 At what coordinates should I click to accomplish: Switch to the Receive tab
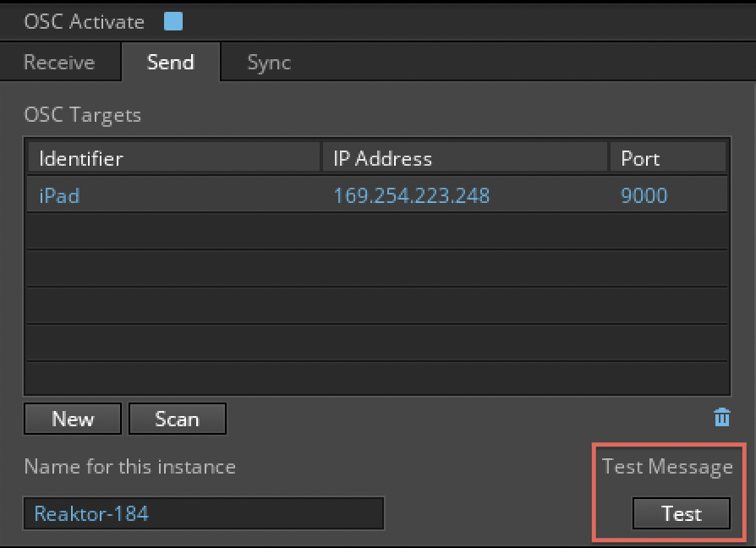pyautogui.click(x=59, y=62)
